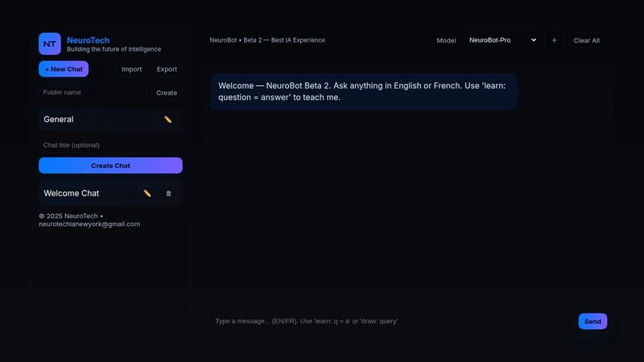
Task: Click the Create Chat button
Action: pos(110,166)
